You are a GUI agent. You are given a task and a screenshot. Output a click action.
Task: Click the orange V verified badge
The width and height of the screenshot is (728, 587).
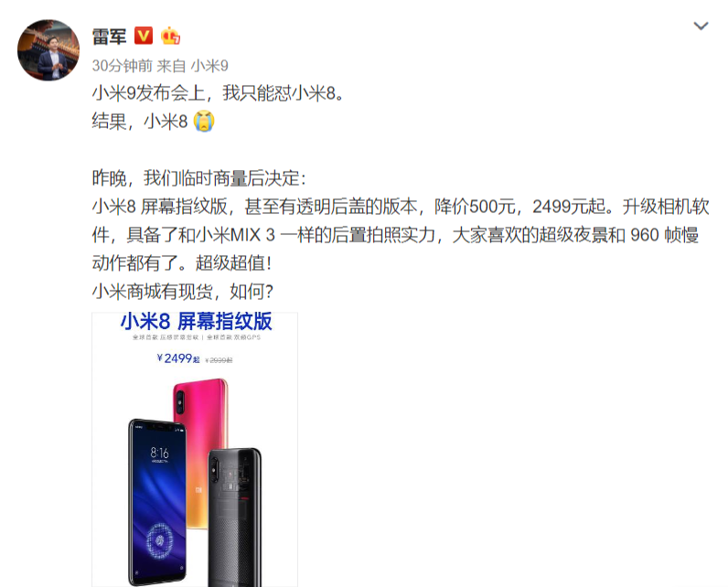tap(144, 36)
